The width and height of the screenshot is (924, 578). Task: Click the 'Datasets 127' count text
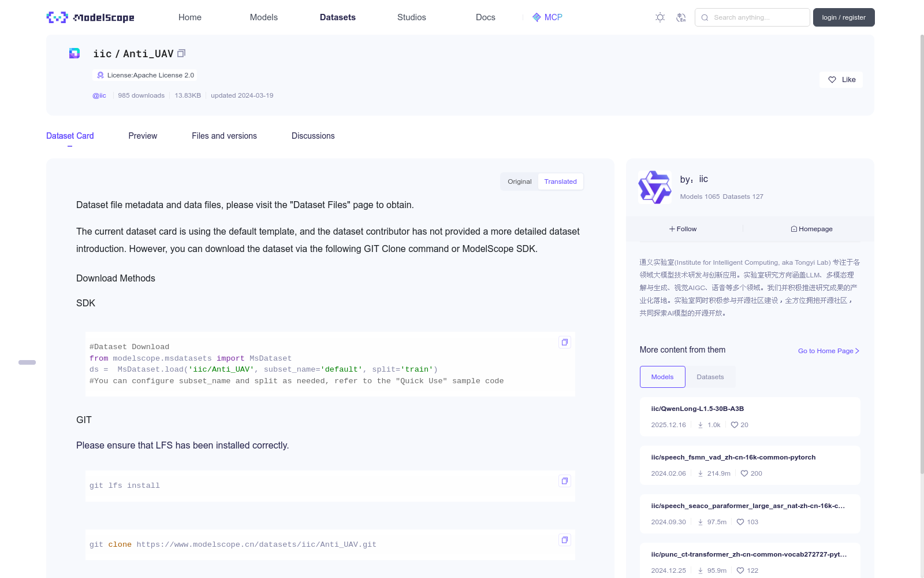[x=743, y=197]
